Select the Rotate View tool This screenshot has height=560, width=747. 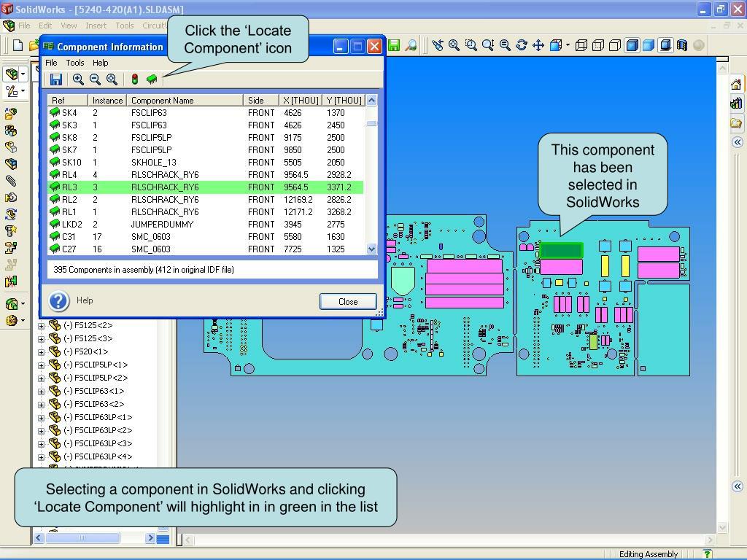click(x=521, y=45)
